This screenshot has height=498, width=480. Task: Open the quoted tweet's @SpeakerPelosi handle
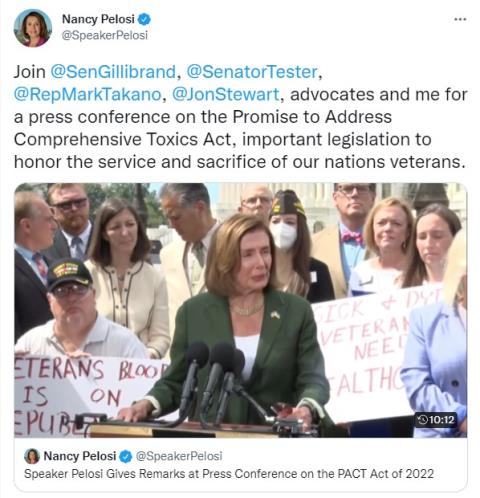179,456
